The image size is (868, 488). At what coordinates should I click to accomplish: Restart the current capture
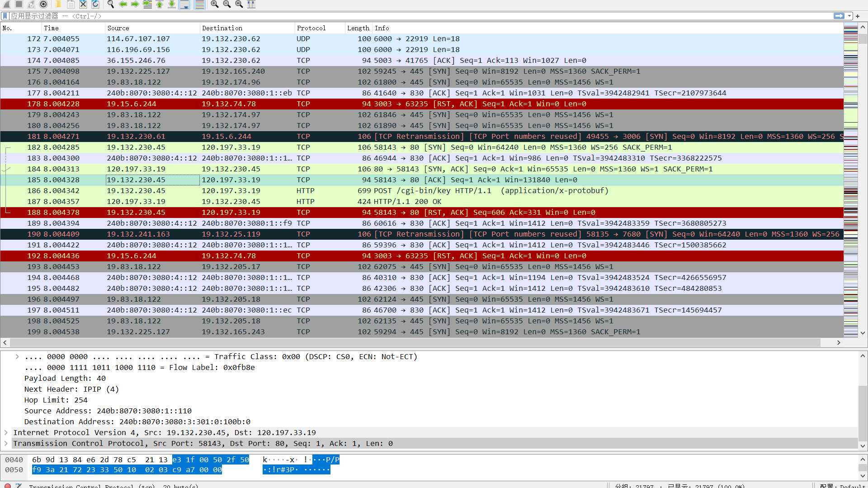coord(31,5)
